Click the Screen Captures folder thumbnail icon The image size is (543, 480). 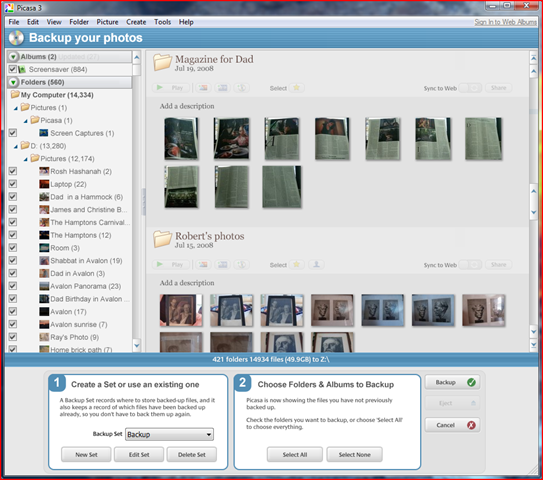pos(44,133)
